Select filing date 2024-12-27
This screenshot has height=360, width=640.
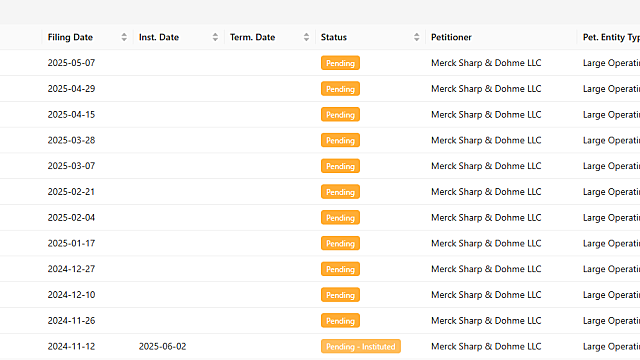(x=71, y=269)
